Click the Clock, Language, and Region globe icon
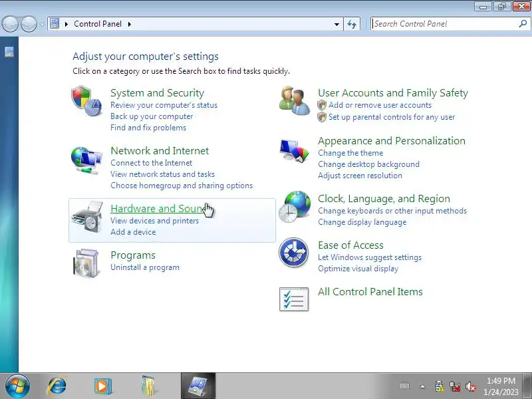The image size is (532, 399). (x=295, y=207)
